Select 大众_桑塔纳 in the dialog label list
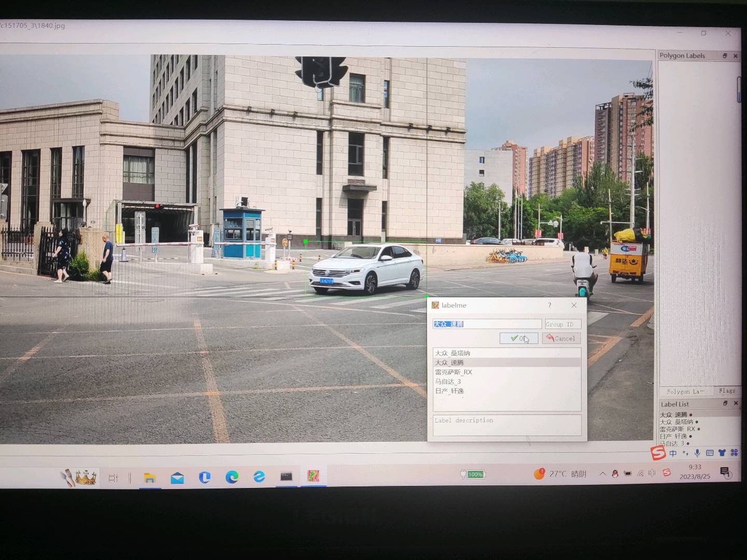The image size is (747, 560). (x=453, y=353)
